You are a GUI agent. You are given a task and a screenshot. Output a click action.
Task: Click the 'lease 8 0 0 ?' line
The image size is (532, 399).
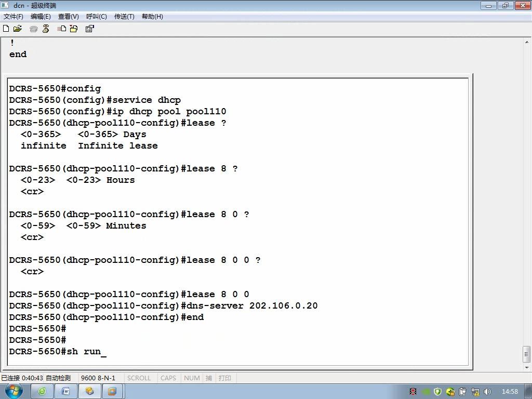tap(135, 260)
